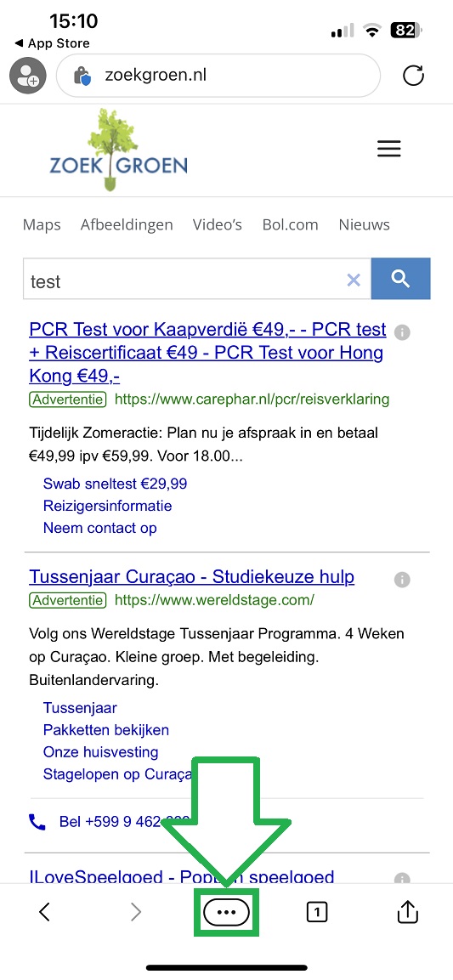Switch to the Afbeeldingen tab
The width and height of the screenshot is (453, 980).
[127, 225]
